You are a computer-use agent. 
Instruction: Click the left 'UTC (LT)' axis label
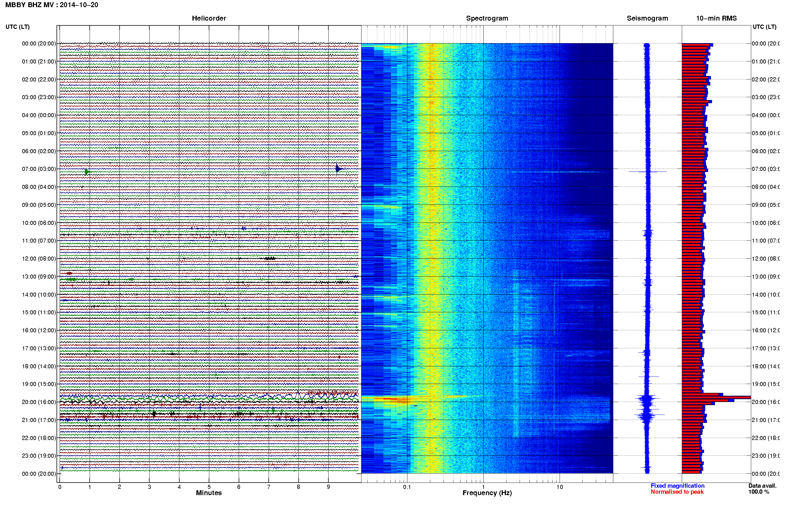[17, 27]
